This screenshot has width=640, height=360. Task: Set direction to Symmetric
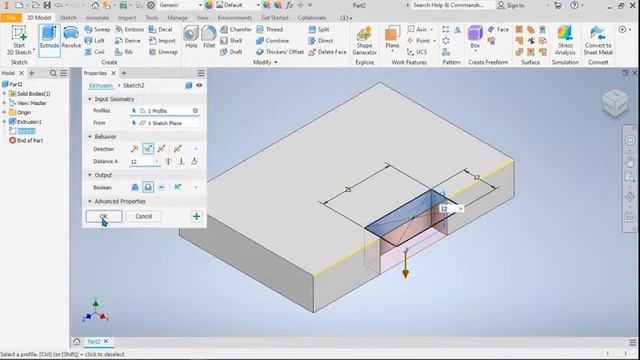tap(162, 149)
